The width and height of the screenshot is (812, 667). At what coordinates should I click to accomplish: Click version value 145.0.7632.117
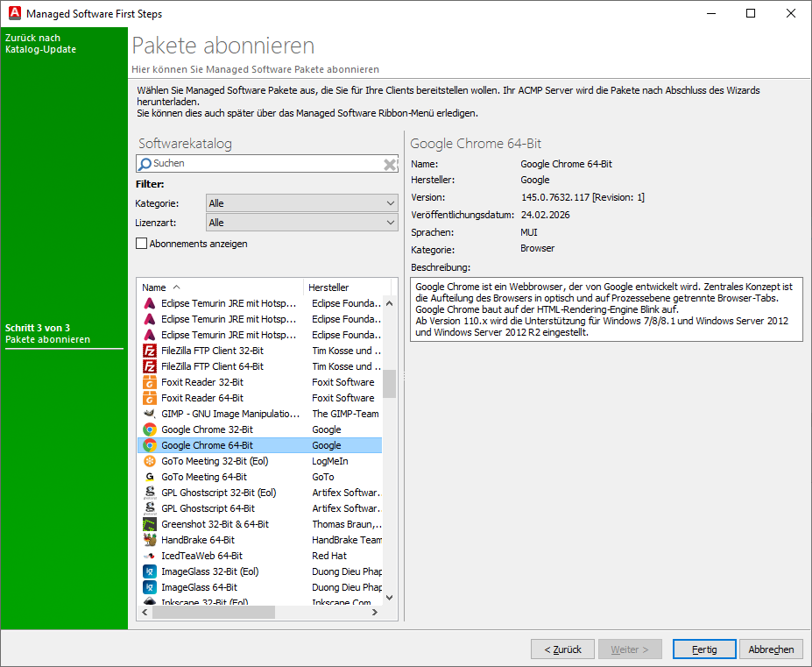tap(555, 197)
